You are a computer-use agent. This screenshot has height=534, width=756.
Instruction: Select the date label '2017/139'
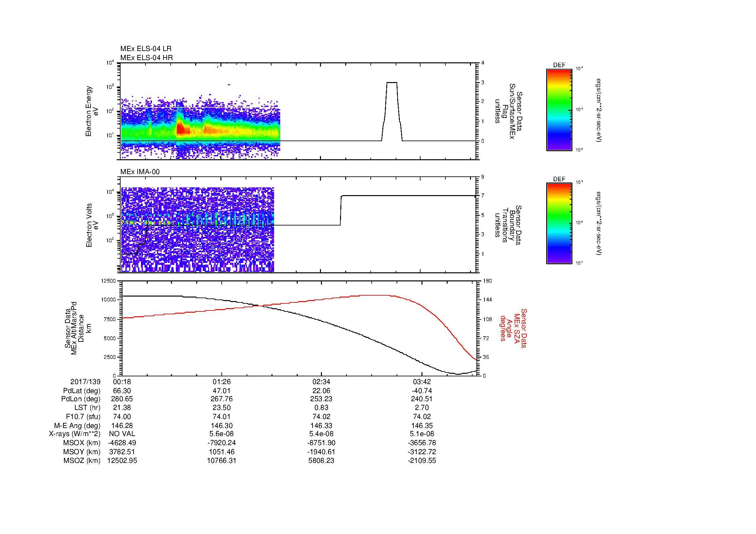coord(85,382)
